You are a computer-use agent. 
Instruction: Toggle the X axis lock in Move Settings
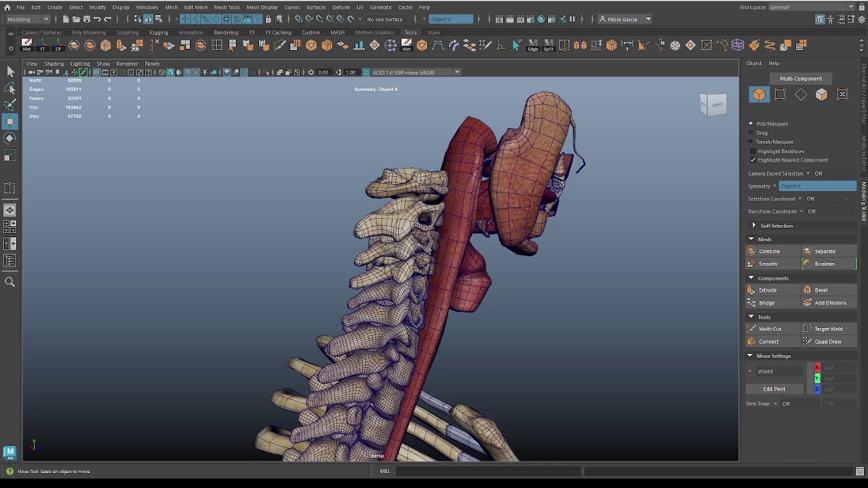click(817, 367)
